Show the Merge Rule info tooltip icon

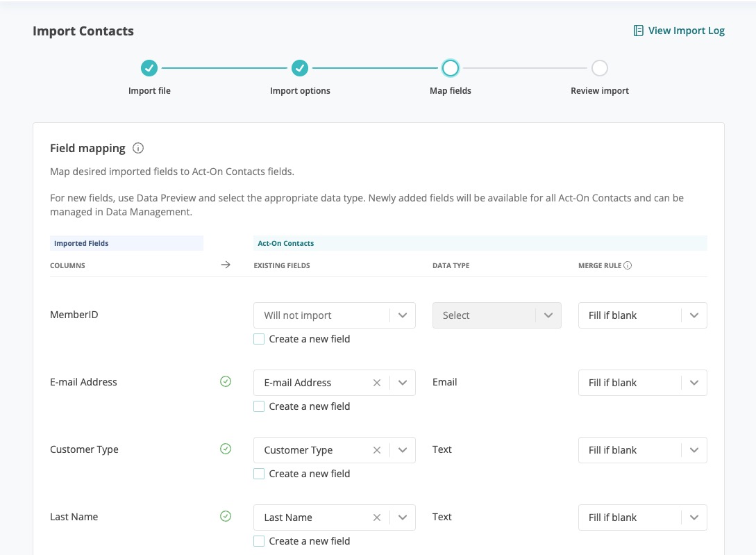(628, 265)
